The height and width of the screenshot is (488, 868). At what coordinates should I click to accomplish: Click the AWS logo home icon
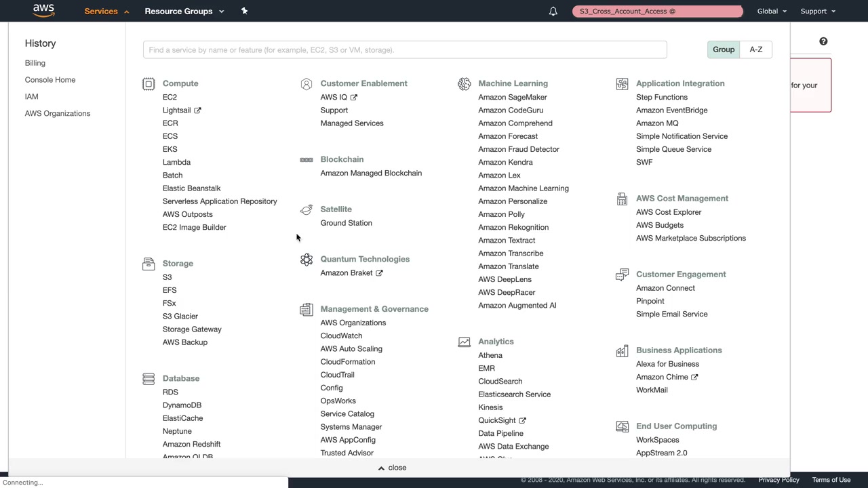pos(43,11)
